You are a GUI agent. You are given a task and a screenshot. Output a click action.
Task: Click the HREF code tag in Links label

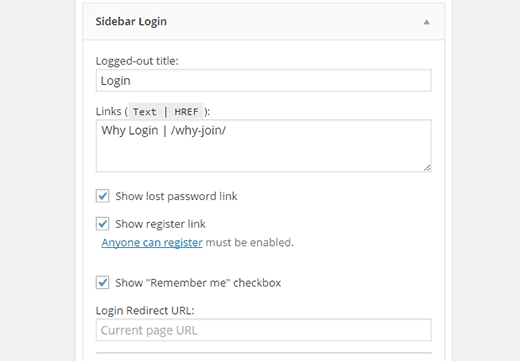pyautogui.click(x=186, y=112)
